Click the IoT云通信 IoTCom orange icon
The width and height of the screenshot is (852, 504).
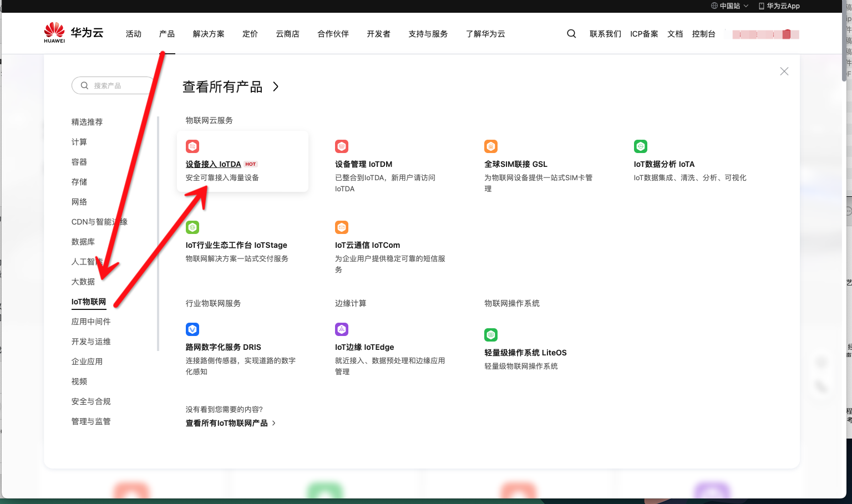342,227
